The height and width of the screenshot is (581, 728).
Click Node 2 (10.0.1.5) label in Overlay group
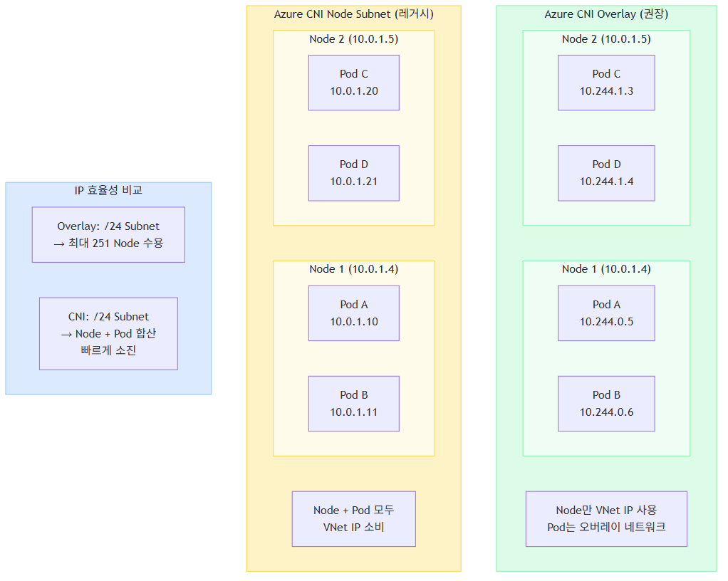tap(606, 39)
